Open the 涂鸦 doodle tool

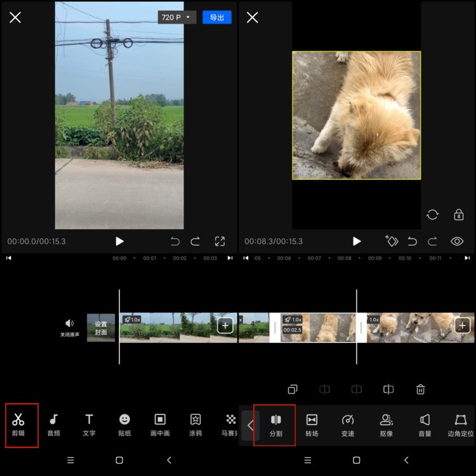click(195, 425)
